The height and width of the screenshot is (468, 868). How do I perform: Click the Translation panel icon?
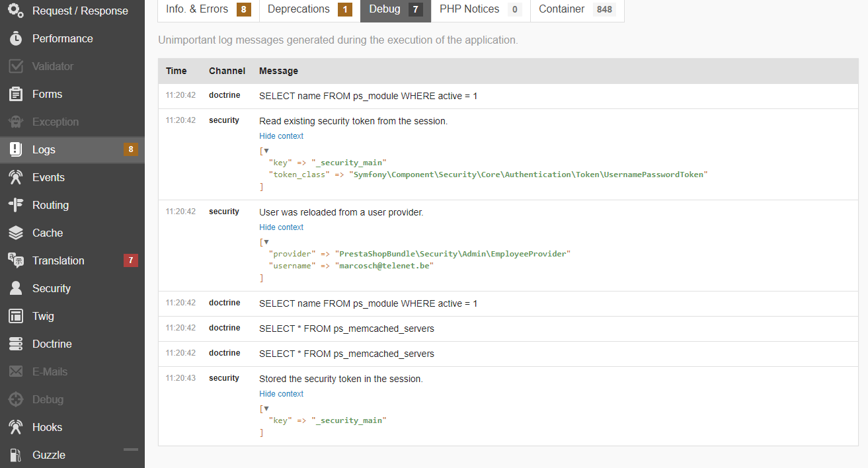point(16,261)
